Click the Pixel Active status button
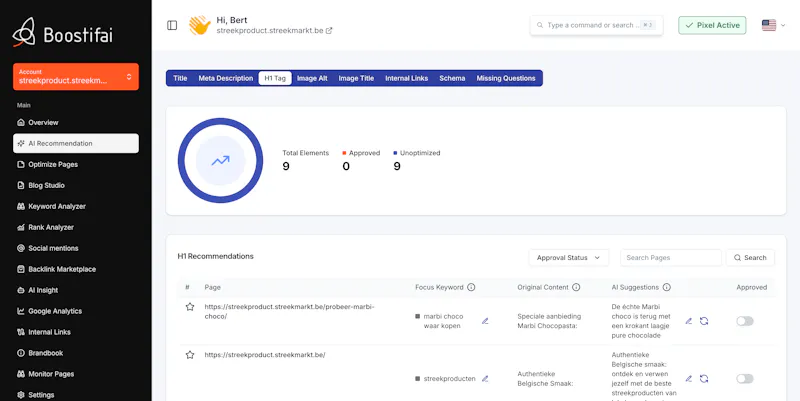 tap(712, 25)
